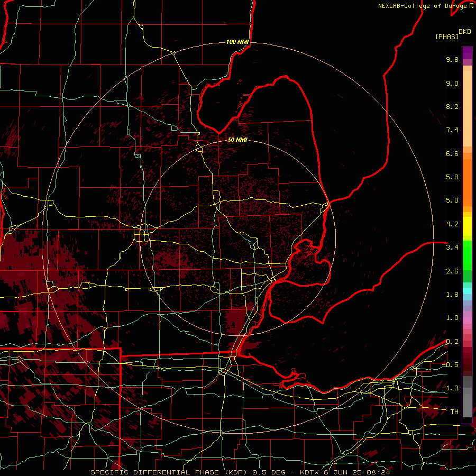
Task: Click the purple swatch atop the color bar
Action: [467, 53]
